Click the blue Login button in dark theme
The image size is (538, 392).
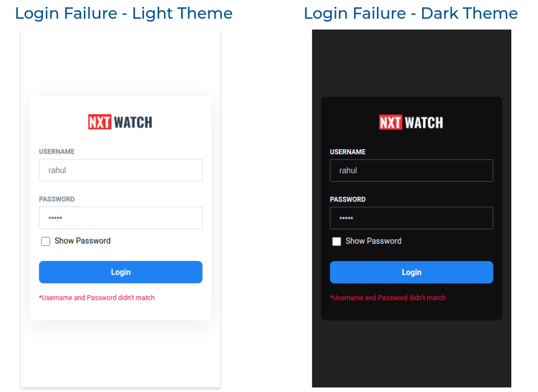(x=411, y=272)
